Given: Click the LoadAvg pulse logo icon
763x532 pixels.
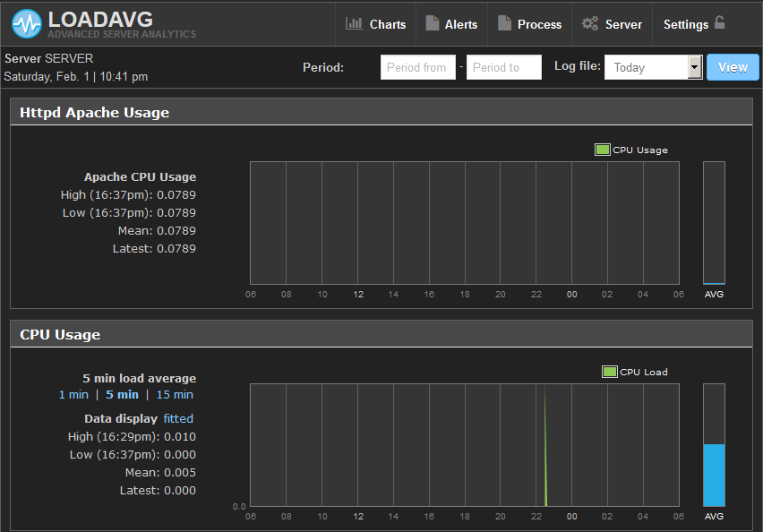Looking at the screenshot, I should point(27,23).
